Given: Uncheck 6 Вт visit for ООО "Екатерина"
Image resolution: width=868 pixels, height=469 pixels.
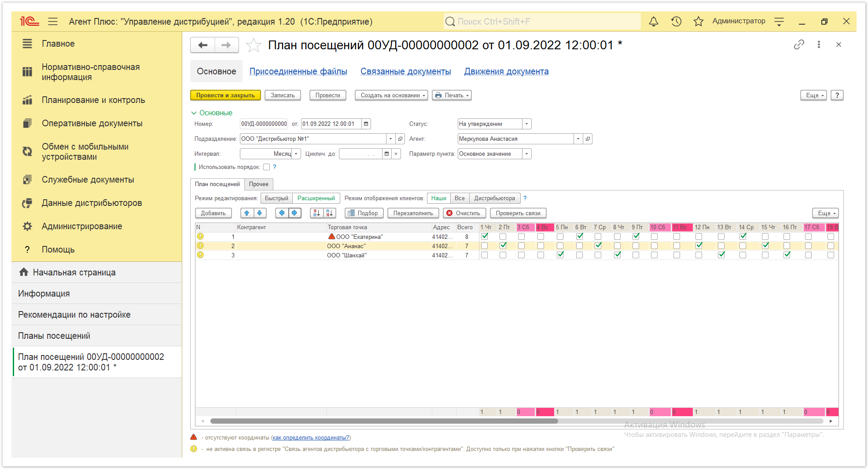Looking at the screenshot, I should pos(580,236).
